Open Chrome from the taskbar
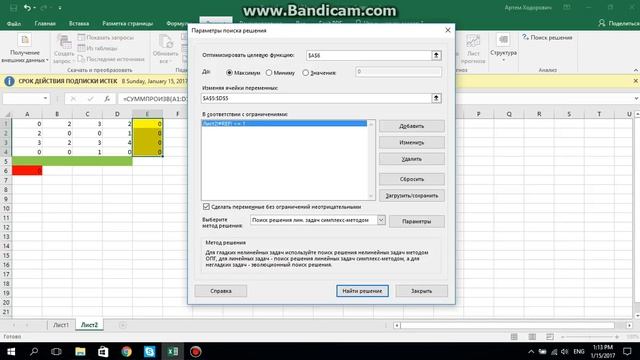Screen dimensions: 640x360 (127, 351)
